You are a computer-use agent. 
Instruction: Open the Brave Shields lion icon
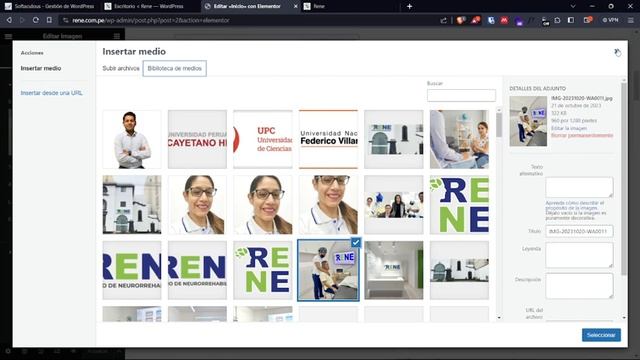point(461,20)
